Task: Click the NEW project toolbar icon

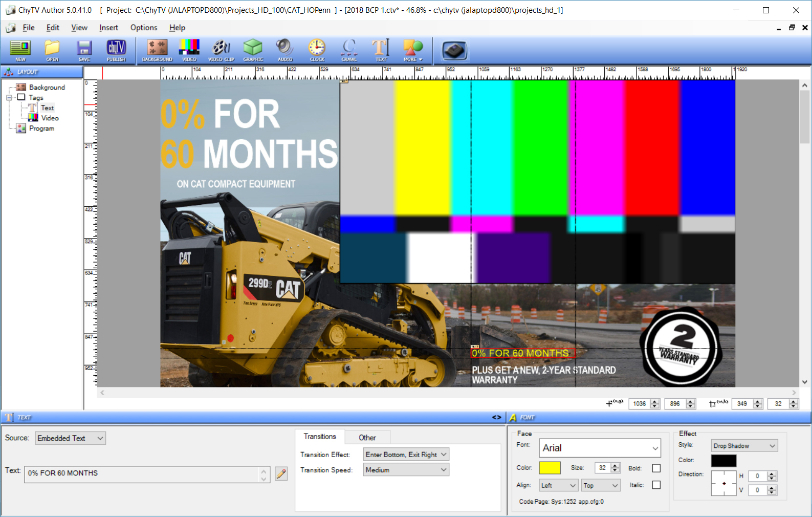Action: tap(20, 50)
